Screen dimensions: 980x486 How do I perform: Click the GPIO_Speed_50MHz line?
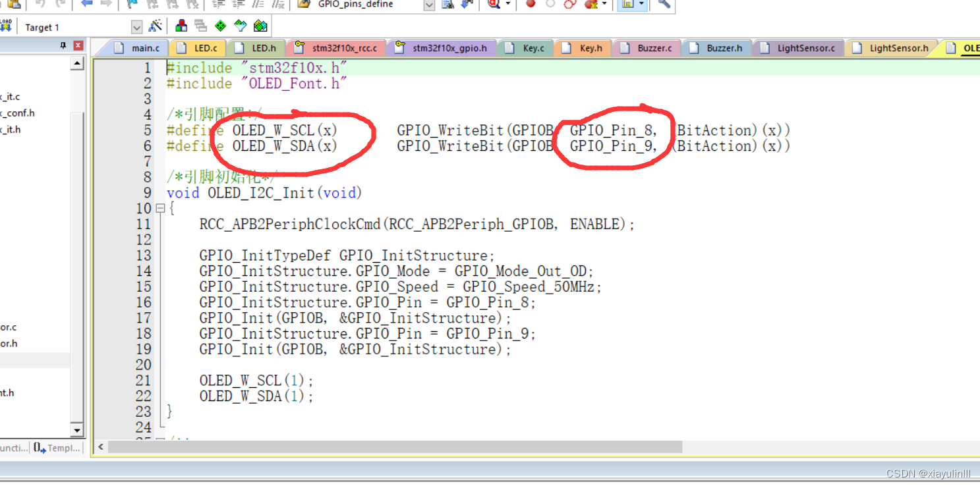[x=401, y=287]
